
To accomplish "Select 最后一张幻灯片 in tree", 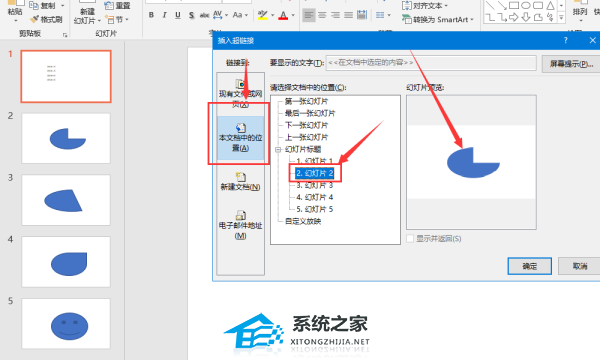I will [x=310, y=113].
